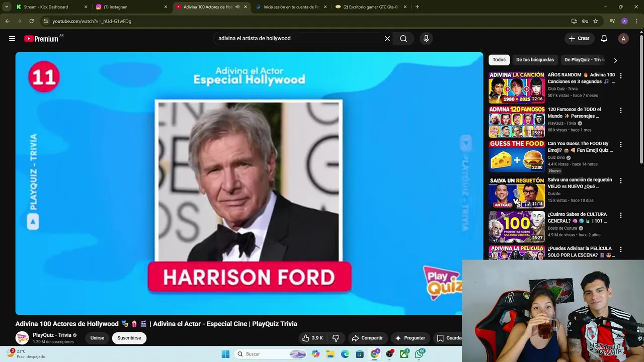Open Adivina 120 Famosos thumbnail
644x362 pixels.
tap(517, 122)
